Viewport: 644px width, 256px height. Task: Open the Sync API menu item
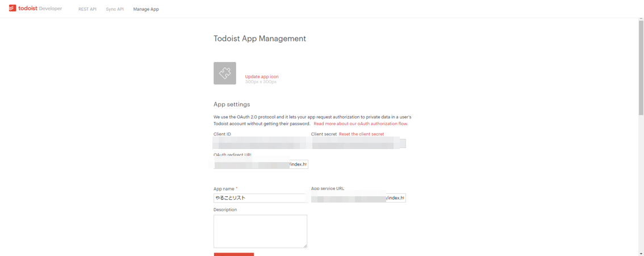pyautogui.click(x=115, y=9)
